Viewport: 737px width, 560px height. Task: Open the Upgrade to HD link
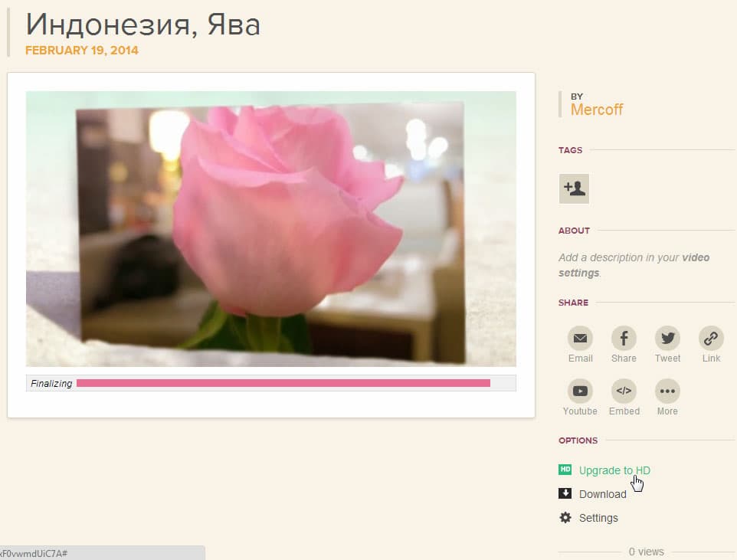(614, 470)
